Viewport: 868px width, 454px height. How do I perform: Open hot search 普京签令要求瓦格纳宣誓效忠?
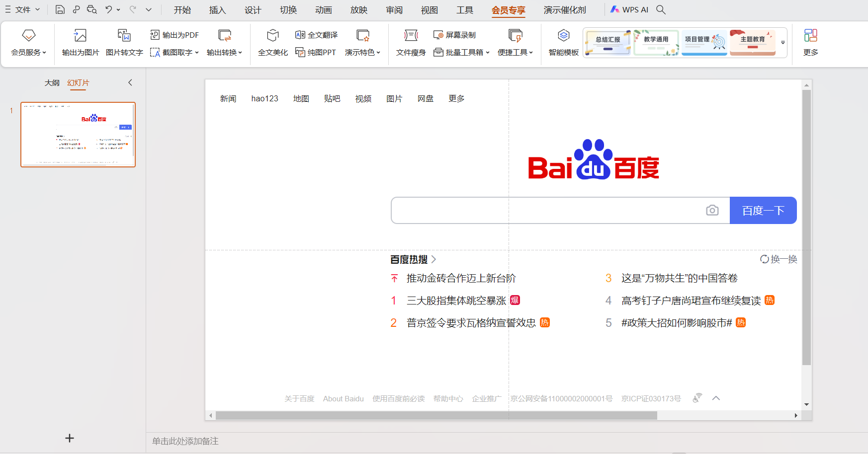pos(471,323)
